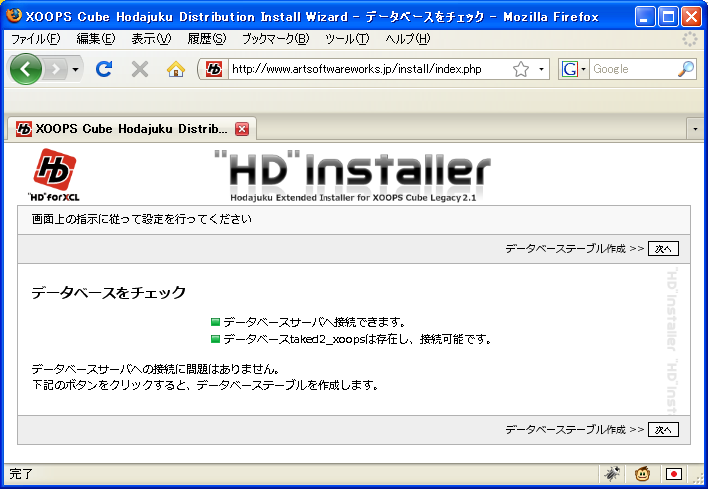This screenshot has height=489, width=708.
Task: Click the Firefox icon in title bar
Action: coord(14,16)
